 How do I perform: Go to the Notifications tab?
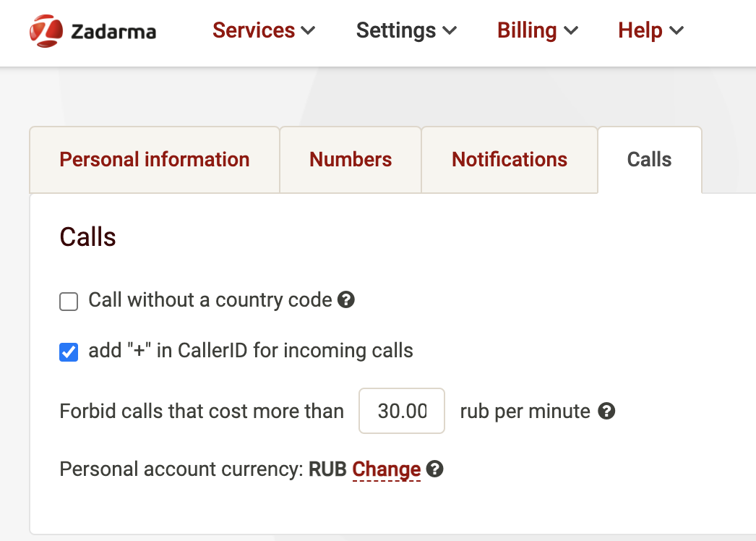pyautogui.click(x=510, y=160)
